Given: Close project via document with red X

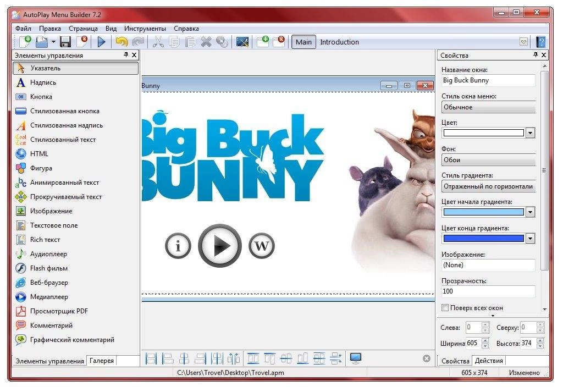Looking at the screenshot, I should pyautogui.click(x=82, y=42).
